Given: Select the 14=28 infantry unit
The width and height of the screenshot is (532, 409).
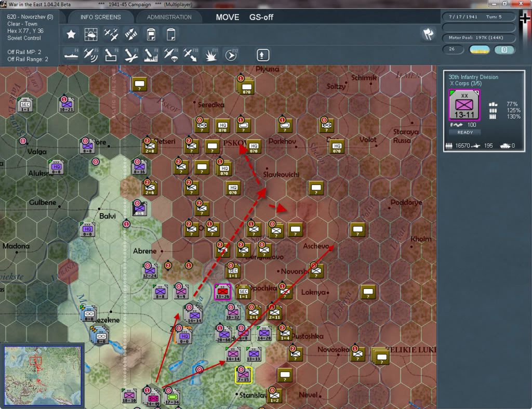Looking at the screenshot, I should (264, 334).
